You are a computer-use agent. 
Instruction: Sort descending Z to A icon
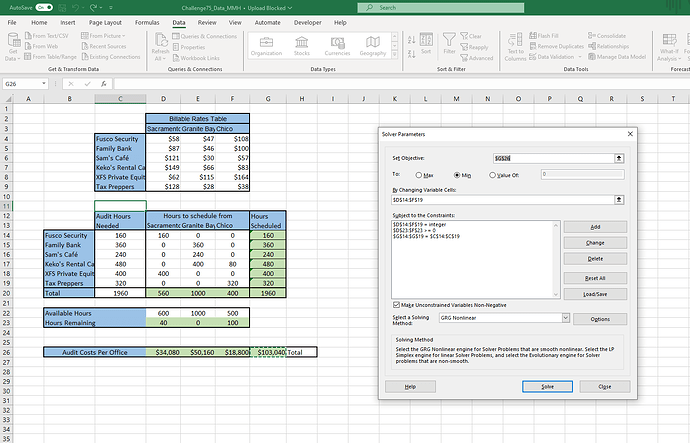click(x=411, y=54)
